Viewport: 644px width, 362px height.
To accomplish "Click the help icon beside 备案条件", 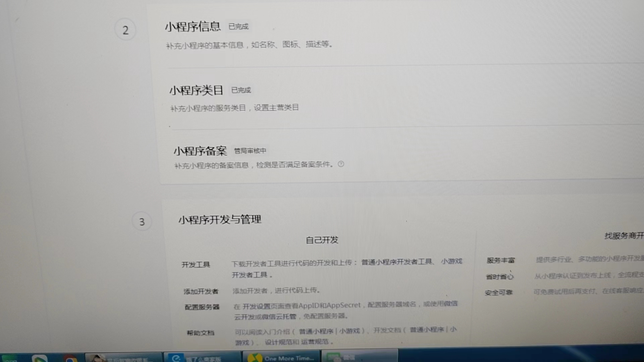I will [341, 164].
